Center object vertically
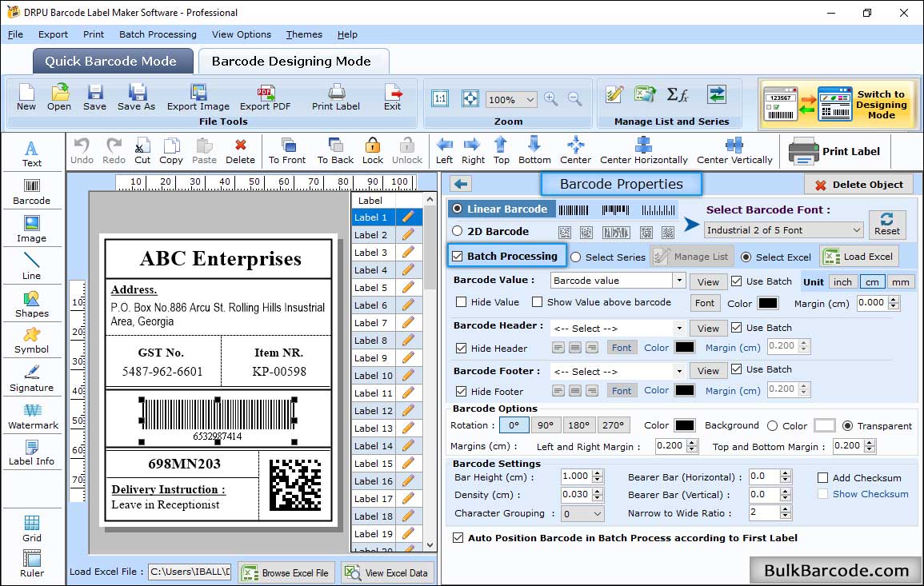 735,151
